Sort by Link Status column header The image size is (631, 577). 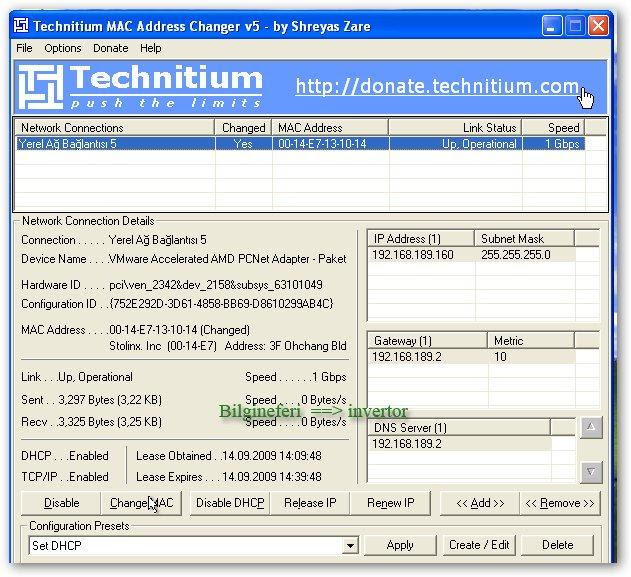click(455, 128)
